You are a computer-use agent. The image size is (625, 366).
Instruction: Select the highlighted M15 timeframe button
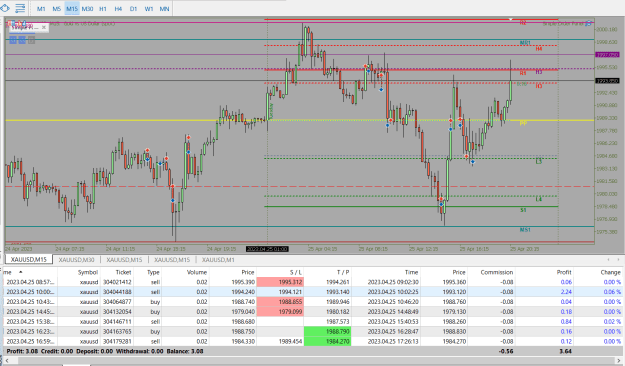(72, 8)
